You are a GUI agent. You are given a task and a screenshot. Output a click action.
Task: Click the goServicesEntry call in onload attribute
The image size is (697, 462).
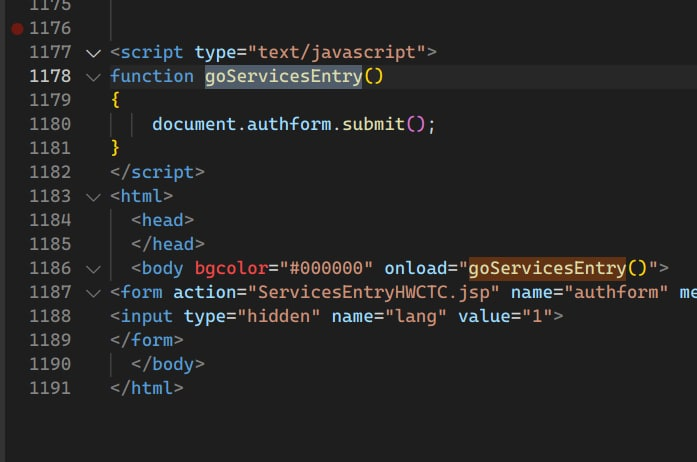click(546, 268)
